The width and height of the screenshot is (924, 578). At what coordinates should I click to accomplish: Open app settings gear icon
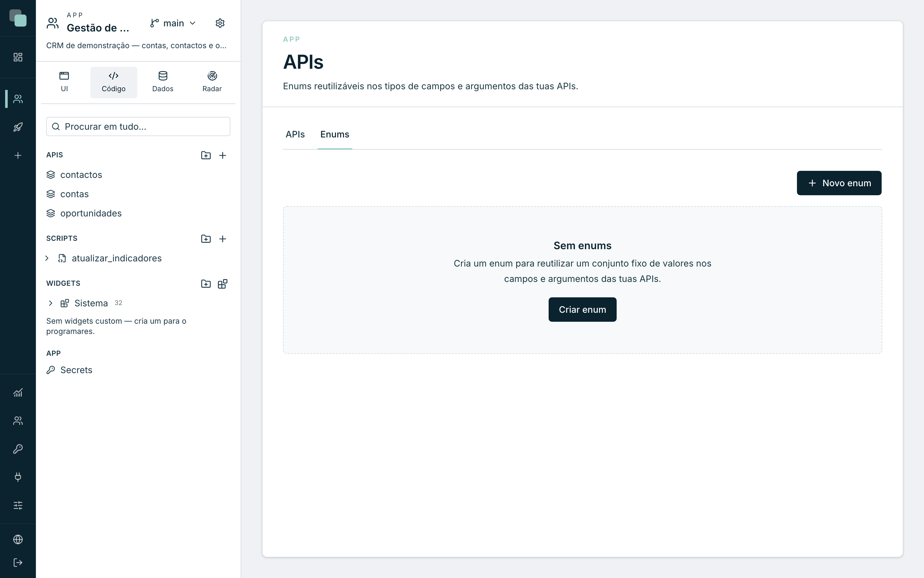click(x=220, y=23)
